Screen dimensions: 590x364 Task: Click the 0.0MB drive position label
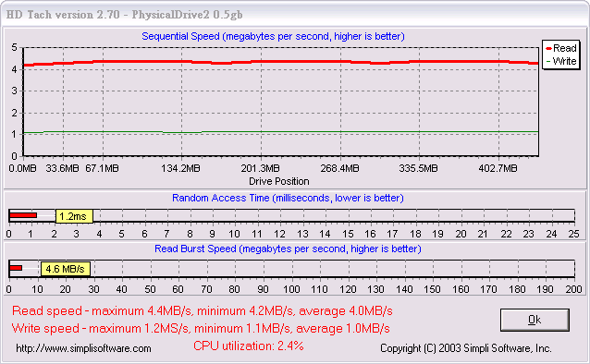22,168
